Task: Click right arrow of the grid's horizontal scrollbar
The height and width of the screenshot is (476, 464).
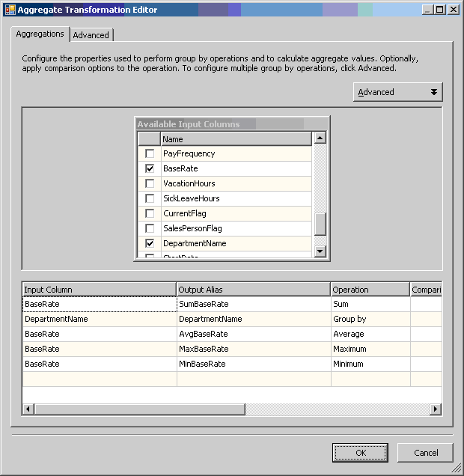Action: [435, 409]
